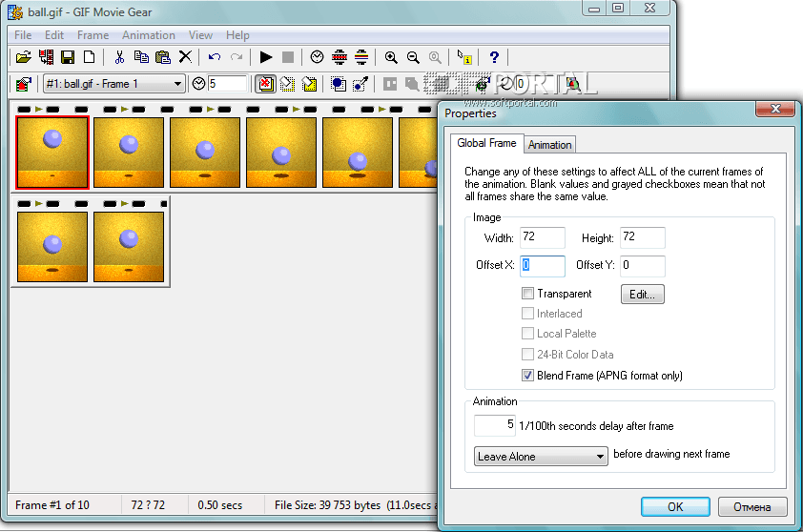This screenshot has height=532, width=803.
Task: Open the File menu
Action: [23, 35]
